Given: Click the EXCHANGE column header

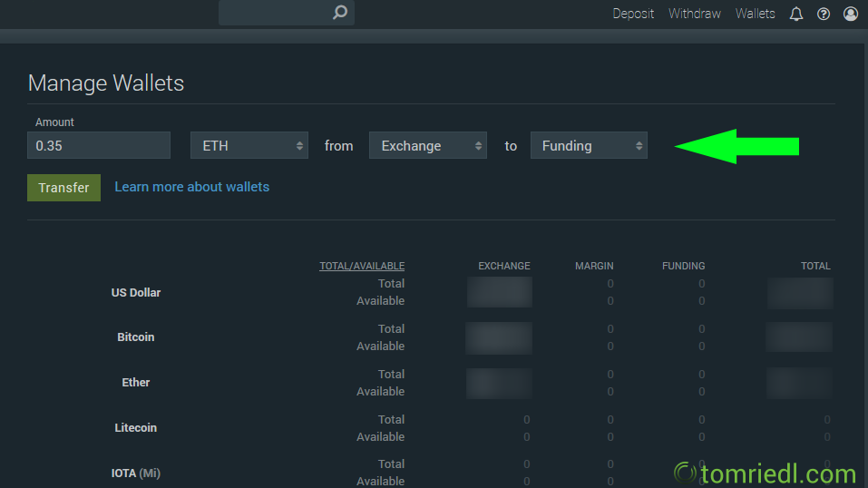Looking at the screenshot, I should (503, 266).
